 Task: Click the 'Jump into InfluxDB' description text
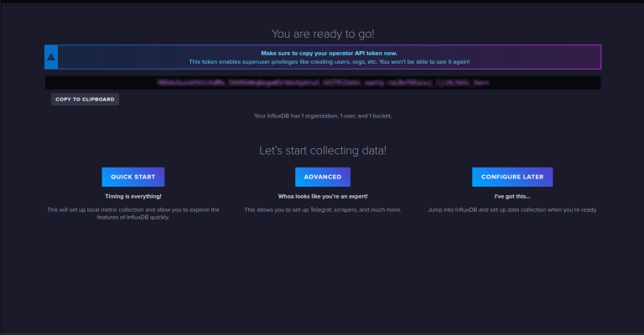pos(512,209)
